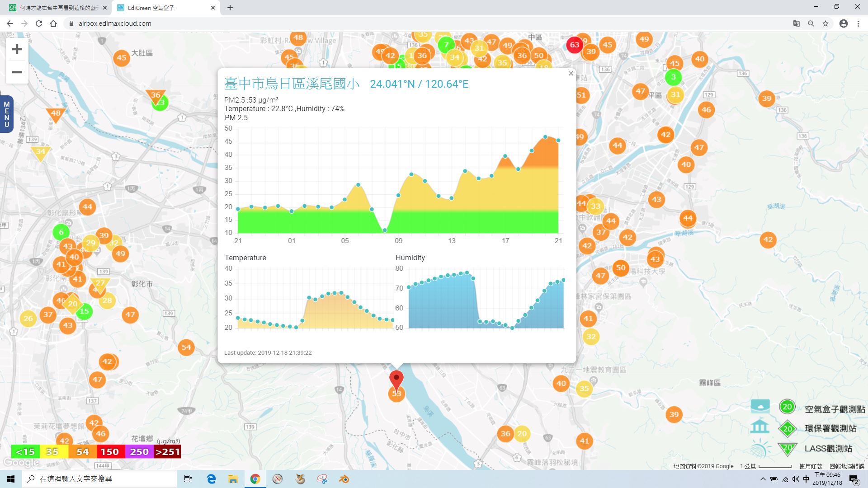The height and width of the screenshot is (488, 868).
Task: Select the orange 45 marker near 大肚區
Action: coord(122,58)
